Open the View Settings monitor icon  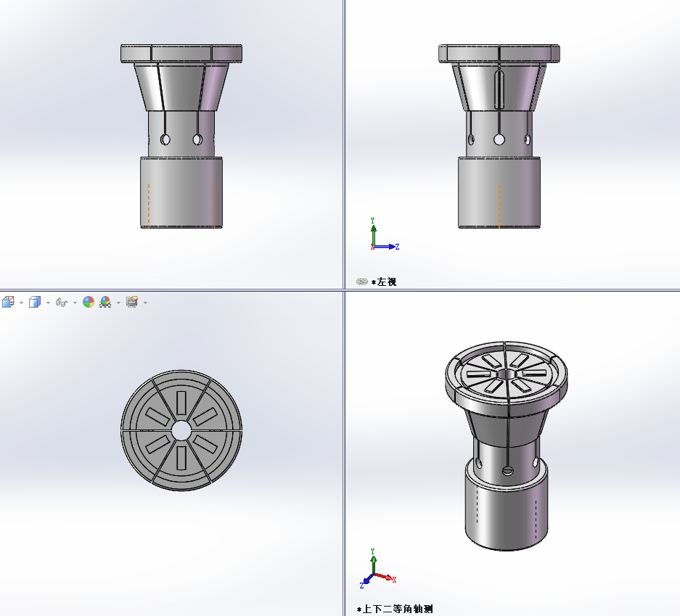coord(132,302)
